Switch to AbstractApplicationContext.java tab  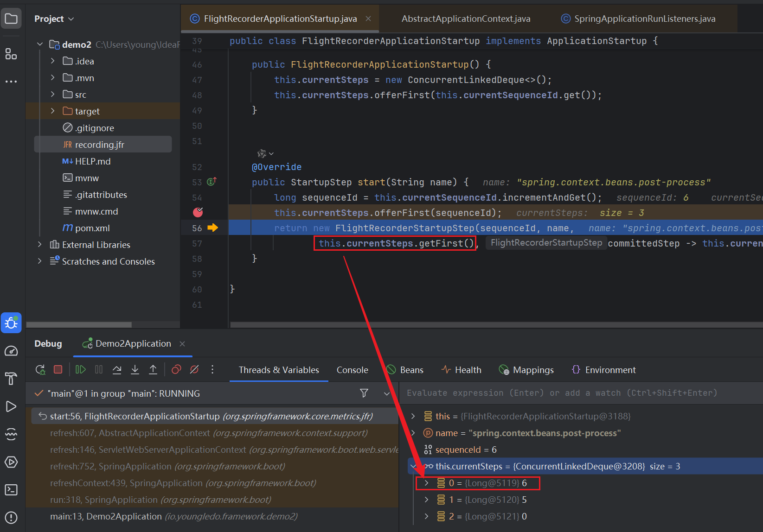[x=466, y=19]
